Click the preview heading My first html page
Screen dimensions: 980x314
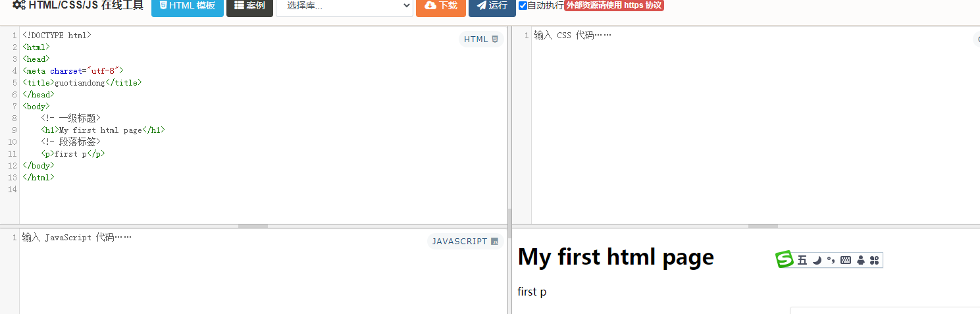616,257
